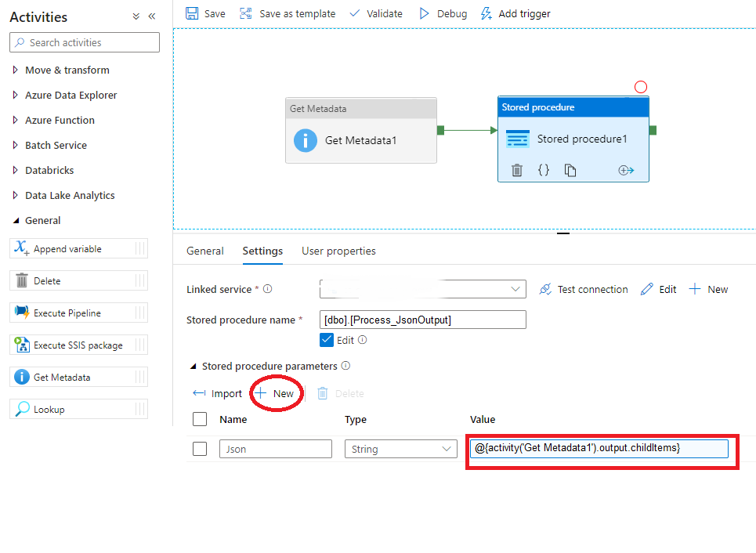Click info icon next to Linked service

268,289
